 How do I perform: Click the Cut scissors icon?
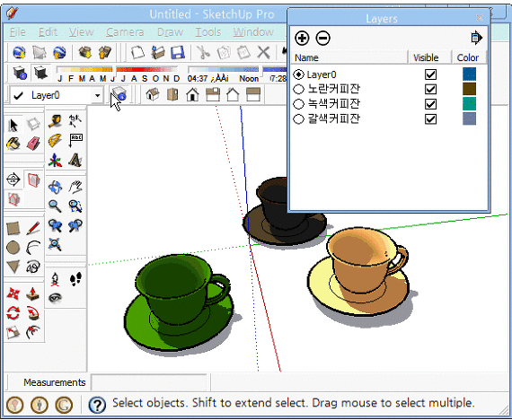[203, 52]
